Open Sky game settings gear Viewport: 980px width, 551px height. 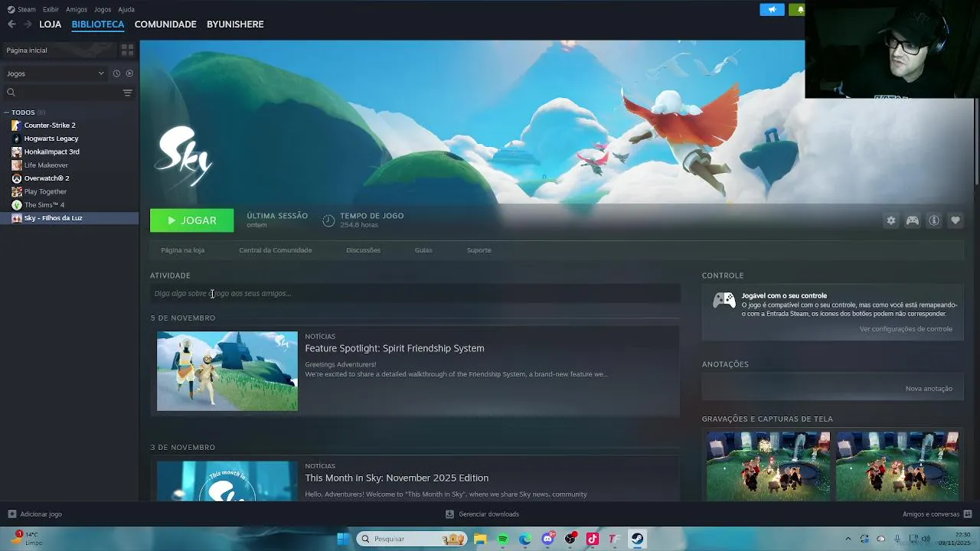coord(890,220)
